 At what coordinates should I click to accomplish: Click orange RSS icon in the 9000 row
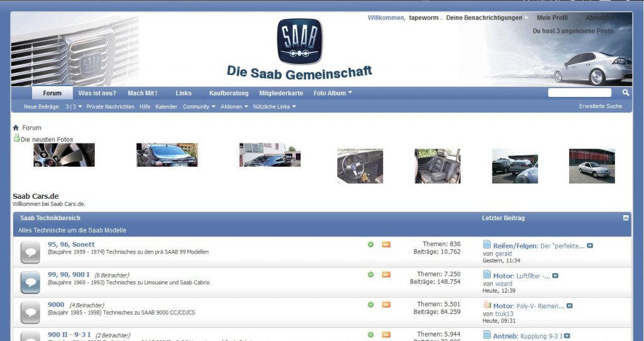point(386,305)
